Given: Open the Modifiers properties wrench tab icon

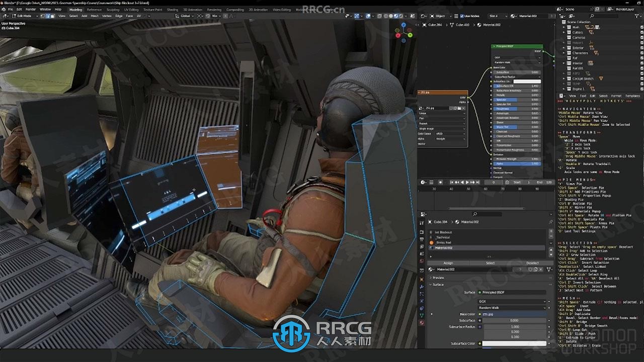Looking at the screenshot, I should click(x=422, y=287).
